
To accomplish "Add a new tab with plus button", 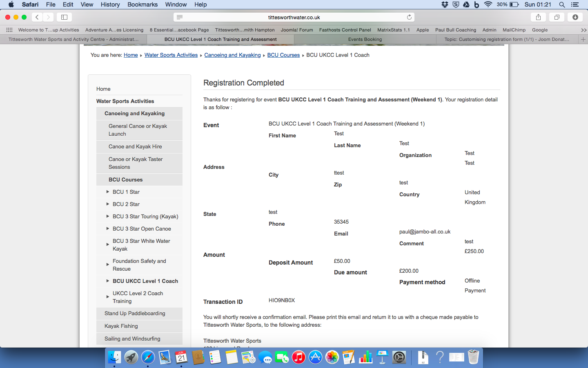I will point(583,40).
